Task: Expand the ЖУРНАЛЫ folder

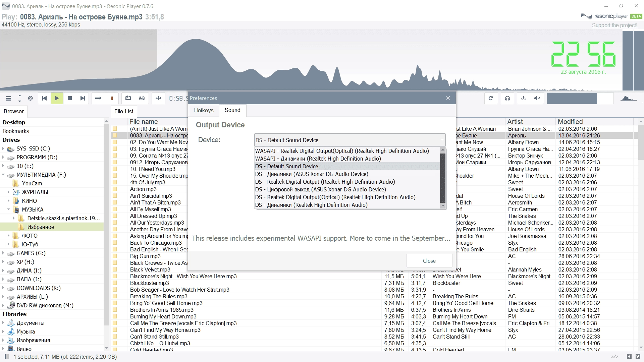Action: click(9, 192)
